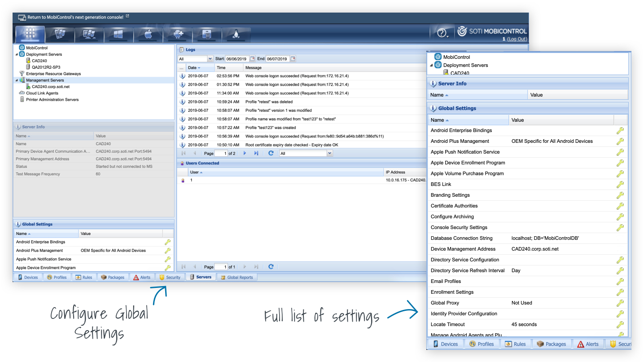
Task: Edit Branding Settings with wrench icon
Action: pos(620,195)
